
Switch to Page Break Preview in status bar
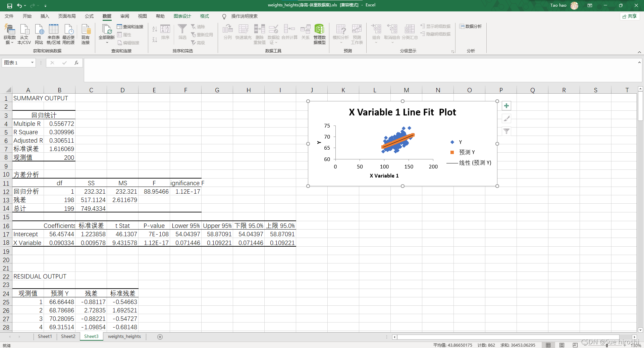pos(575,345)
